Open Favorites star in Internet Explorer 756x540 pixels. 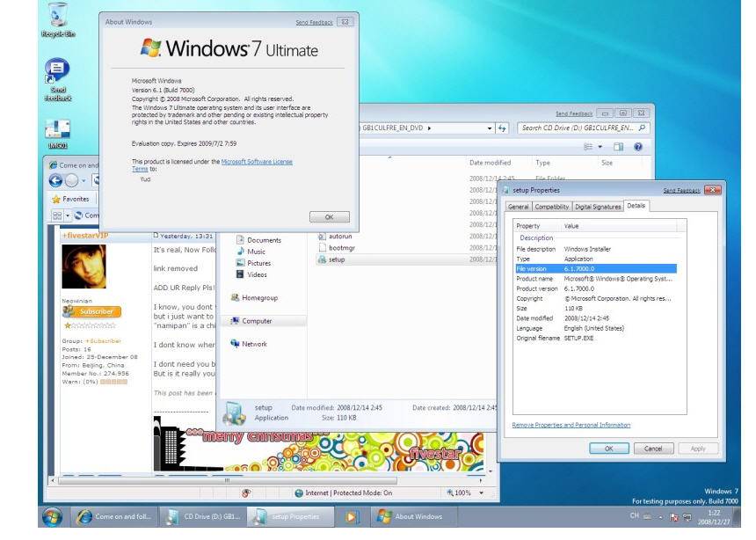pos(70,199)
